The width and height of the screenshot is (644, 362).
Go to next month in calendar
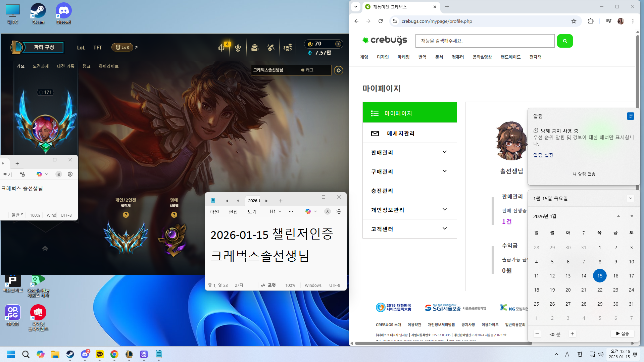tap(632, 216)
